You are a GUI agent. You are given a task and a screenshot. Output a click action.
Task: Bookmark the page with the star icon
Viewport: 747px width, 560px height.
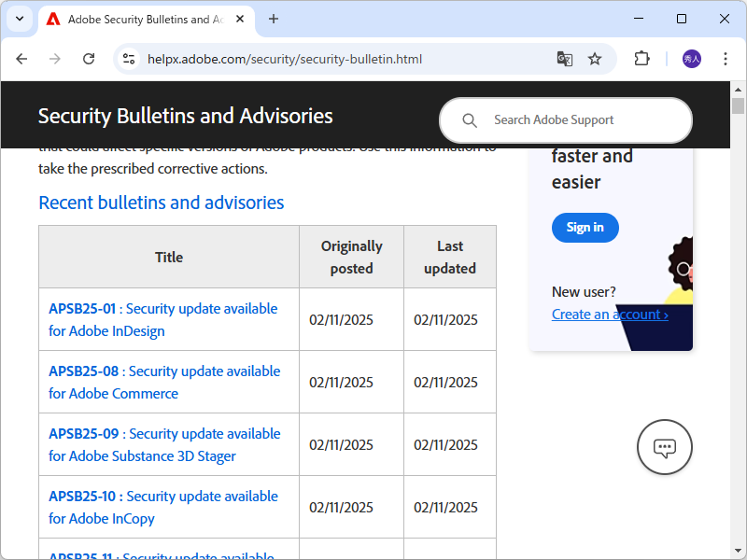pos(595,59)
